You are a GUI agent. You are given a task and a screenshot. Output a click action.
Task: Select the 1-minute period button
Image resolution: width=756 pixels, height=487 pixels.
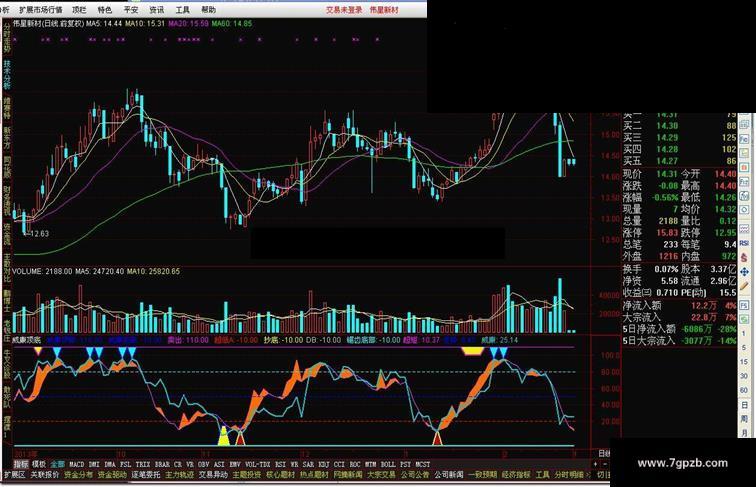(744, 333)
